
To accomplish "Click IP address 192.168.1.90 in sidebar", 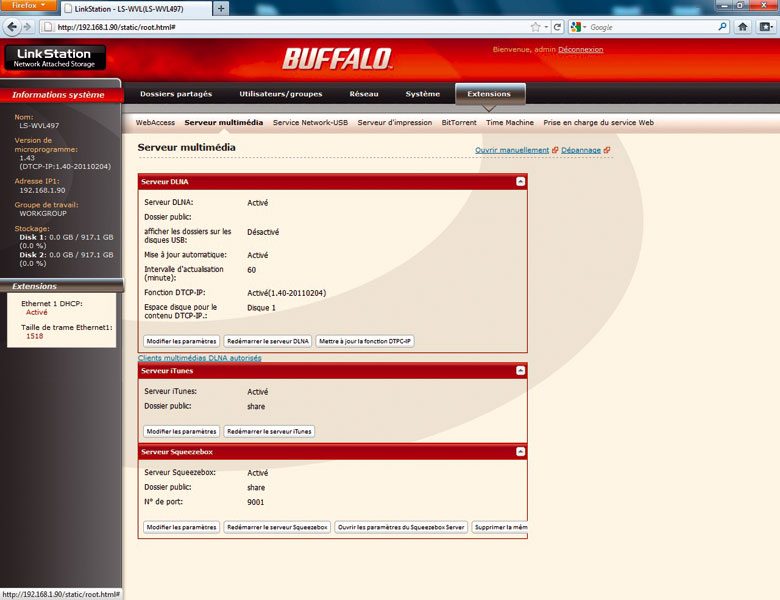I will point(42,190).
